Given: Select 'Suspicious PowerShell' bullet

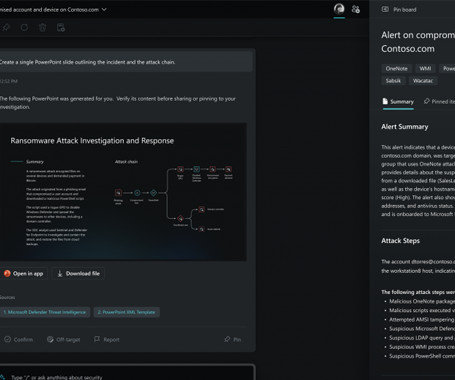Looking at the screenshot, I should click(x=422, y=356).
